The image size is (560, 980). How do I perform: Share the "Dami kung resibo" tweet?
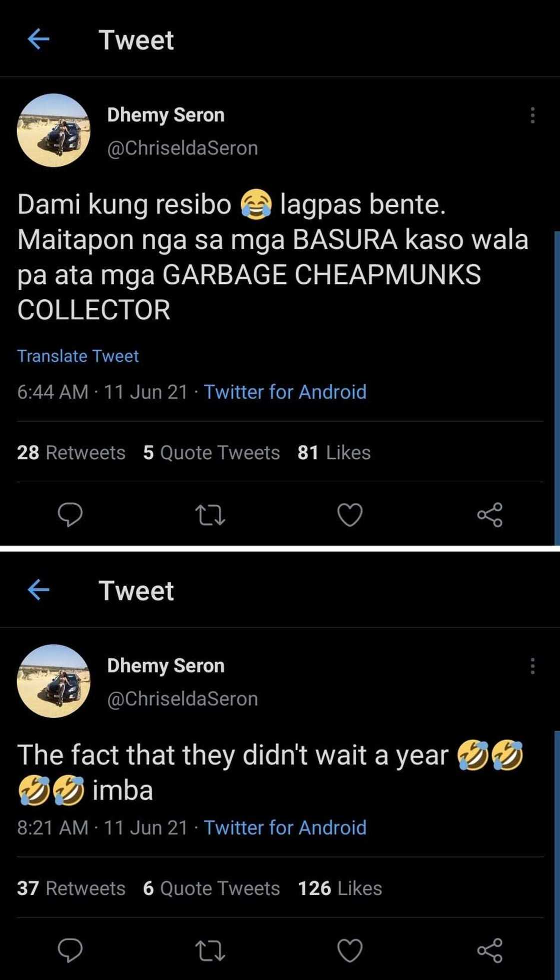(x=489, y=515)
